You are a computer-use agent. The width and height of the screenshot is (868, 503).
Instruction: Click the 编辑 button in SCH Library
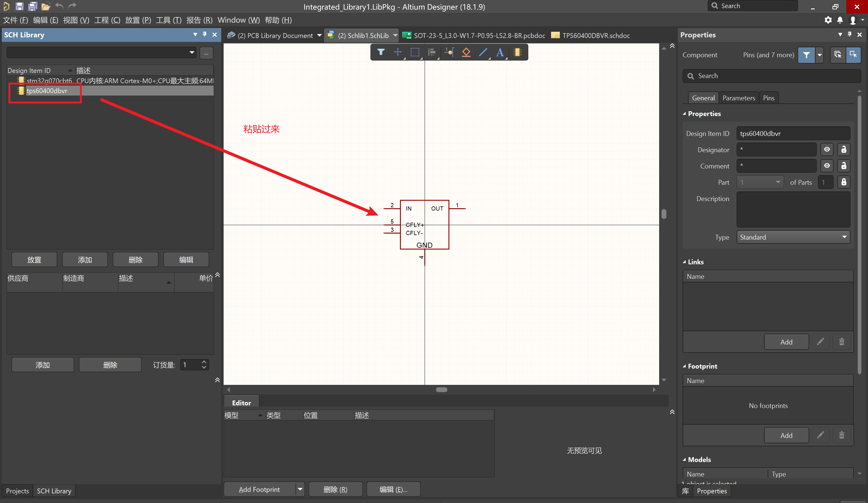pyautogui.click(x=186, y=259)
